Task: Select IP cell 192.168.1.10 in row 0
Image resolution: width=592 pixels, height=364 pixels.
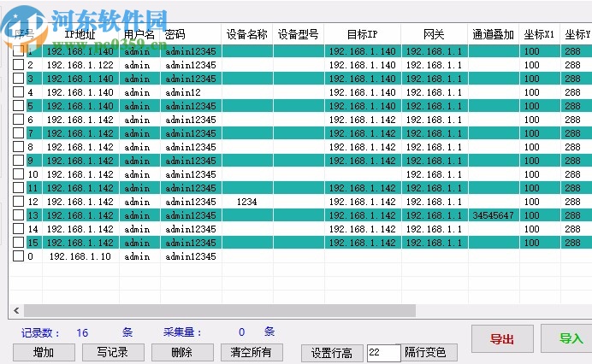Action: (80, 256)
